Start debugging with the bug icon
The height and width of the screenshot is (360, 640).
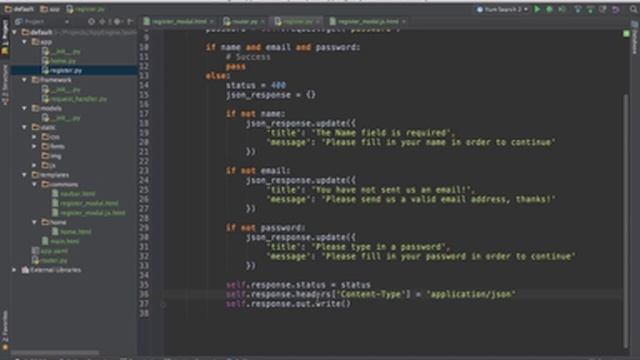[x=549, y=9]
